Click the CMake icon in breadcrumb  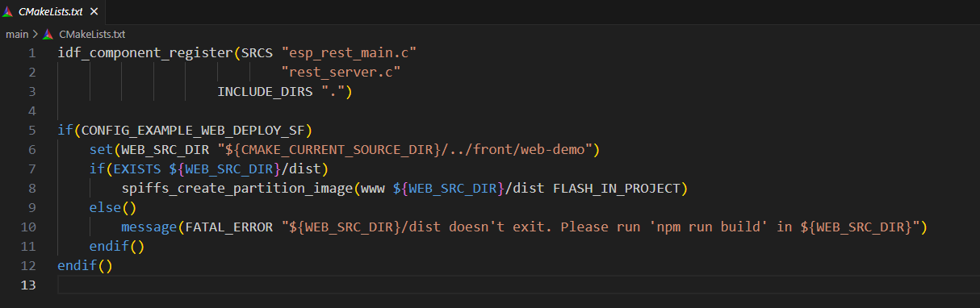click(x=48, y=34)
